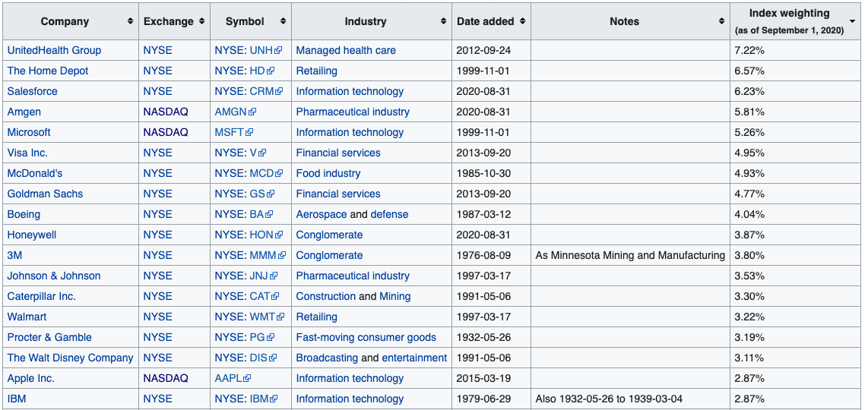The image size is (868, 410).
Task: Open the Honeywell company link
Action: point(32,235)
